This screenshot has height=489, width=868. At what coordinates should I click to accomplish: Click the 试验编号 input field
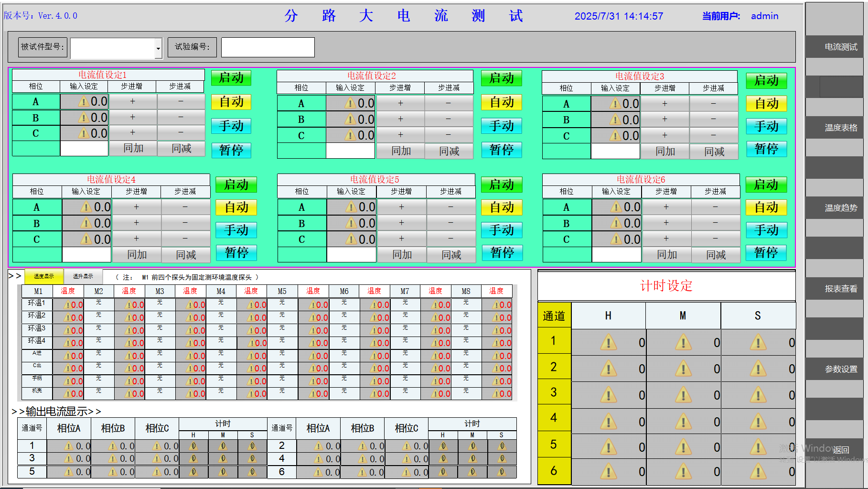click(x=268, y=47)
